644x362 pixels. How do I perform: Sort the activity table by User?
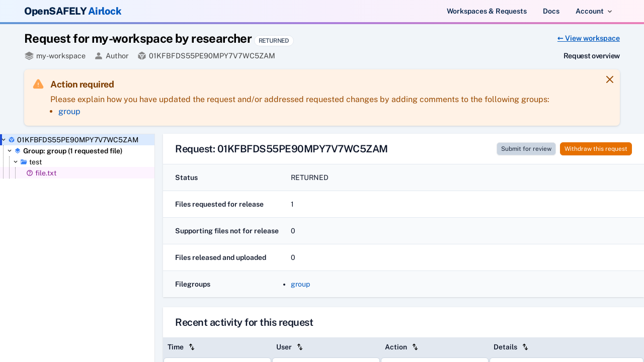pos(300,347)
